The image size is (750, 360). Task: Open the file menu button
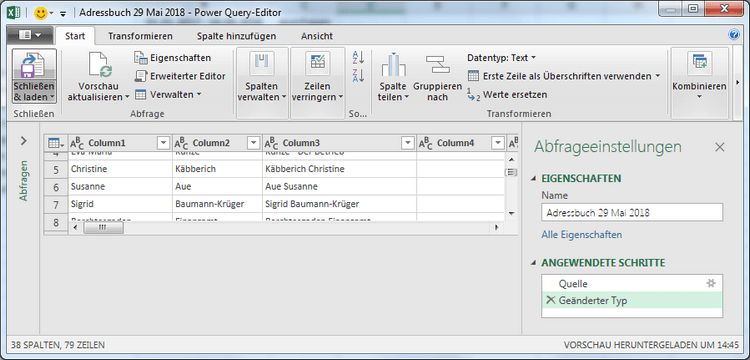30,35
